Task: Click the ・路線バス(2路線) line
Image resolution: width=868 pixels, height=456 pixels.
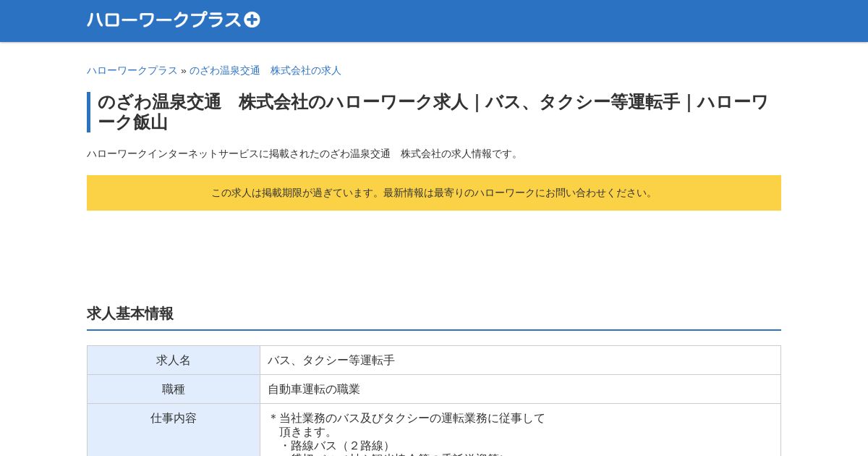Action: (x=337, y=446)
